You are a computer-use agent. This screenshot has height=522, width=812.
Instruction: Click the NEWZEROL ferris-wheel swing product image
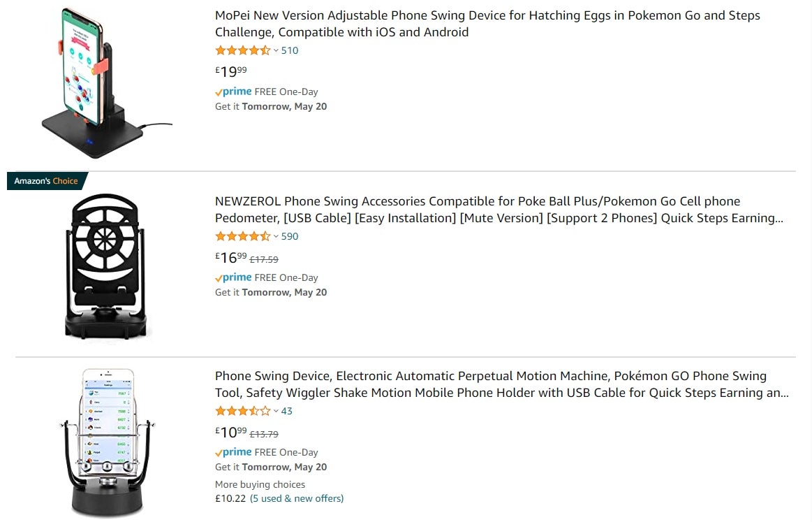click(x=105, y=266)
